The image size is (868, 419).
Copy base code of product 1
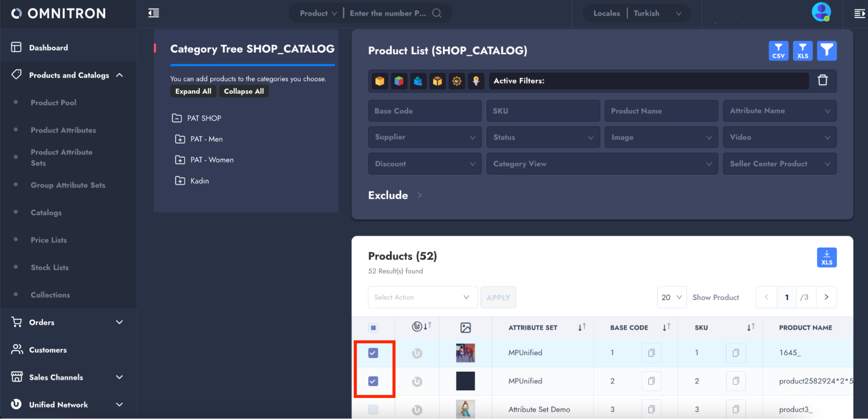651,353
